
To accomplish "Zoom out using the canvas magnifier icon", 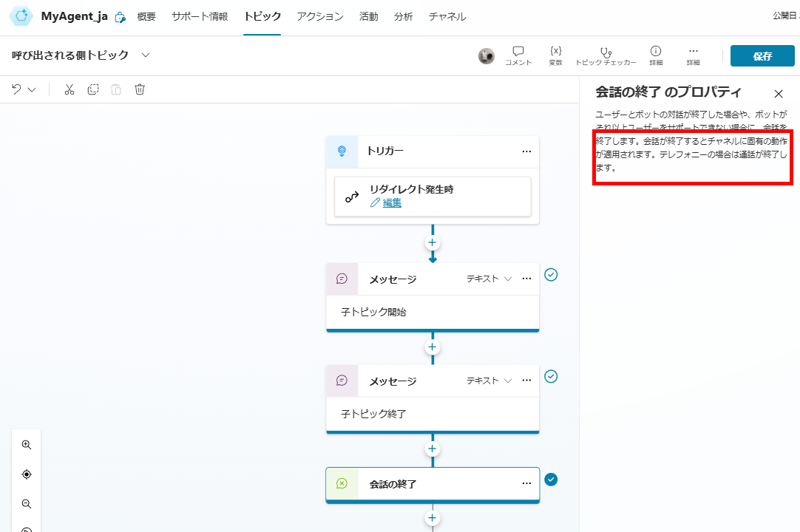I will (27, 503).
